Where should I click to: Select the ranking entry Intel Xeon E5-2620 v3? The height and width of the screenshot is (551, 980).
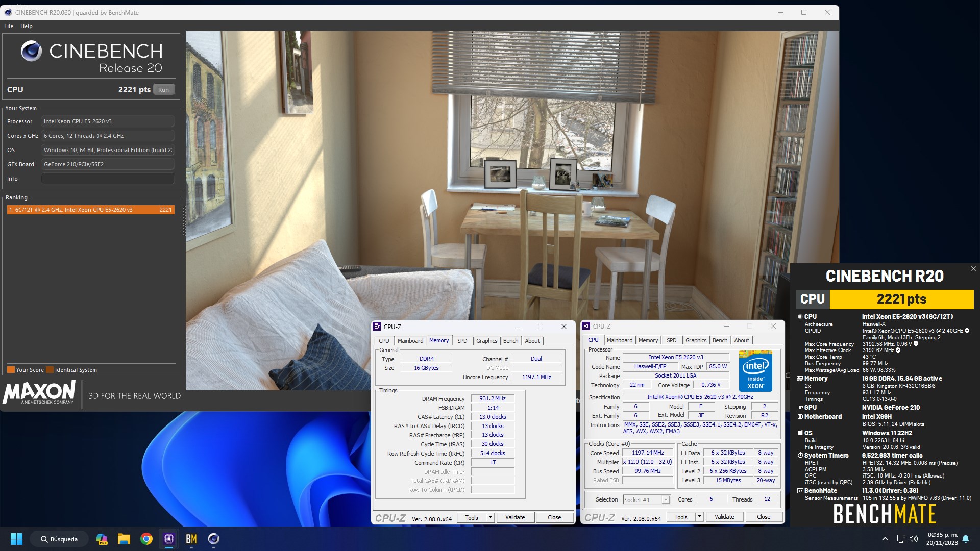point(91,210)
